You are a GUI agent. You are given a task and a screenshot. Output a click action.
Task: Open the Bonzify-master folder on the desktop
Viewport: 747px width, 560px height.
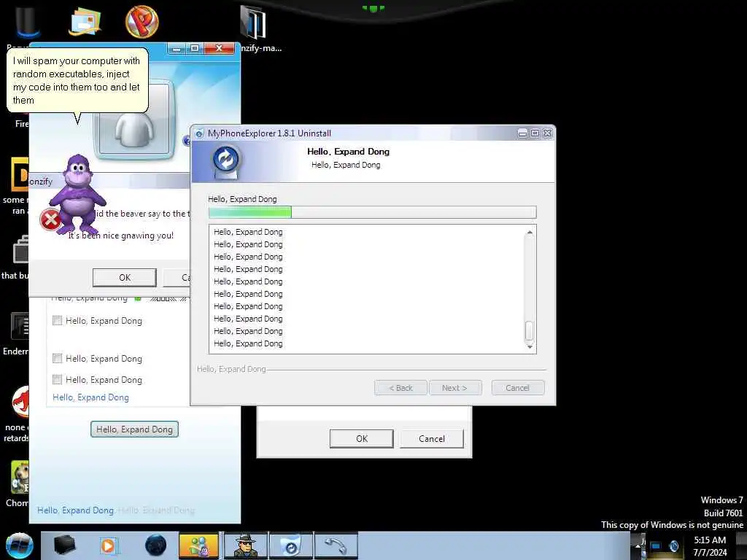pyautogui.click(x=253, y=22)
